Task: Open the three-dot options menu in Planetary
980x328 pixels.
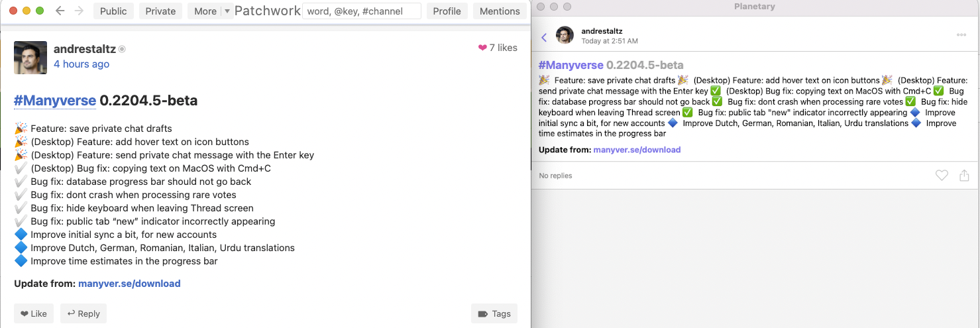Action: [x=961, y=35]
